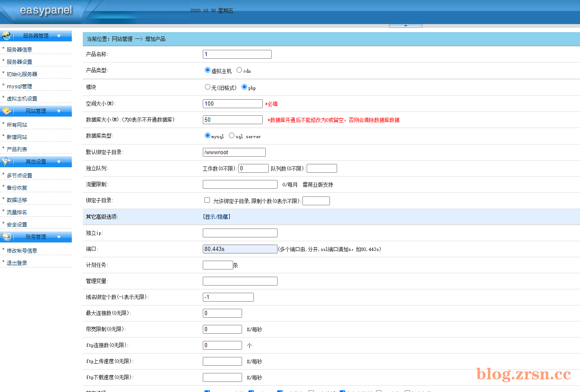The width and height of the screenshot is (580, 392).
Task: Click the port field showing 80,443s
Action: pyautogui.click(x=240, y=249)
